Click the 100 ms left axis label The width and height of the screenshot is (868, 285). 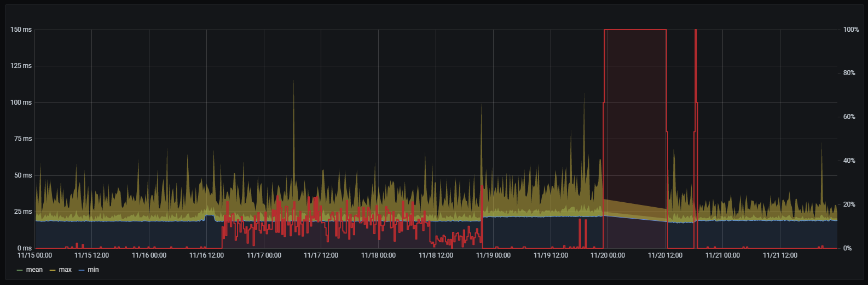pos(21,102)
